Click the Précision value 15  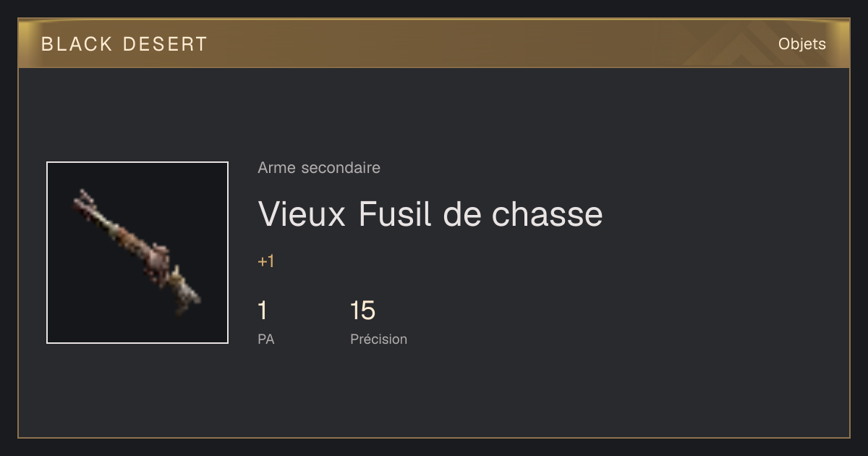(362, 311)
